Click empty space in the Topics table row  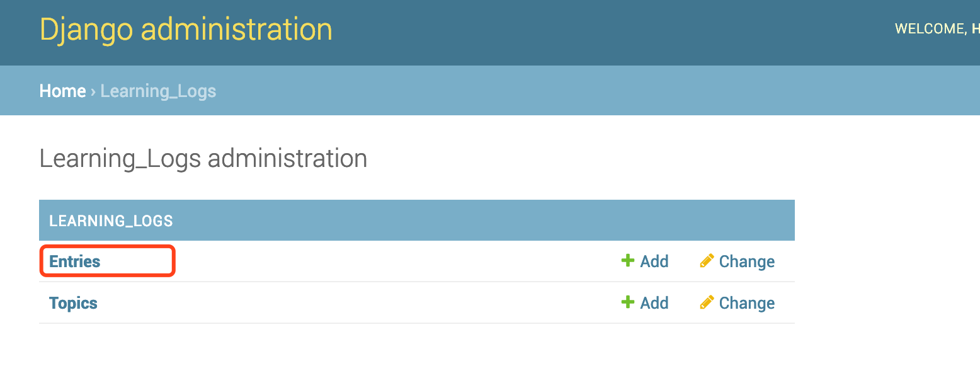[359, 303]
